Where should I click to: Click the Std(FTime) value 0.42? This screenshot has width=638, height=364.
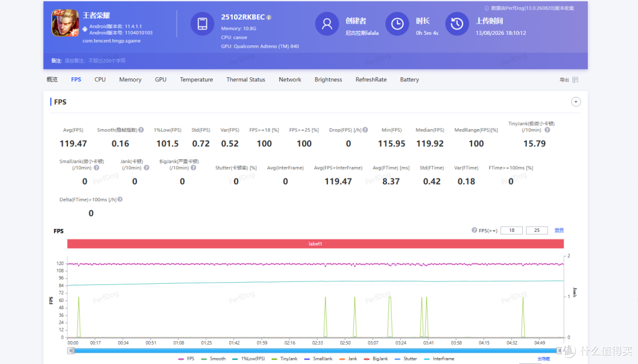[432, 182]
